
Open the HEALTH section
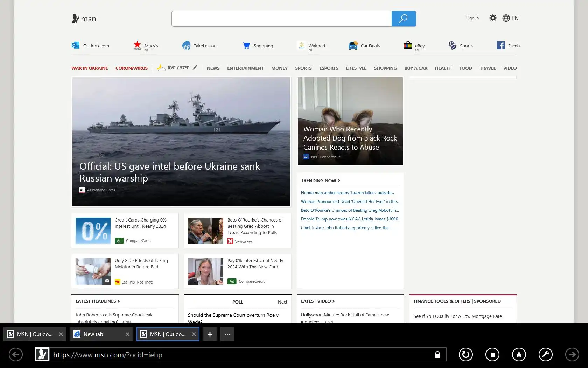click(x=443, y=68)
